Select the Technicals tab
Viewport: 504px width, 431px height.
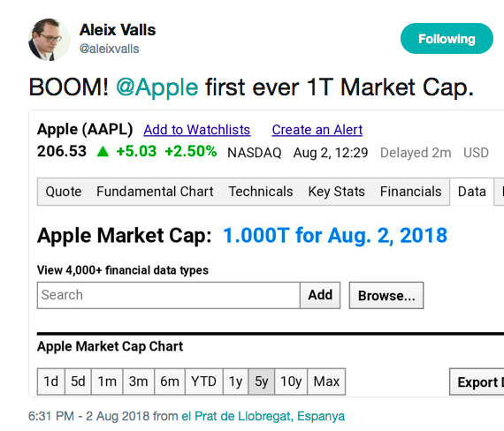(261, 192)
